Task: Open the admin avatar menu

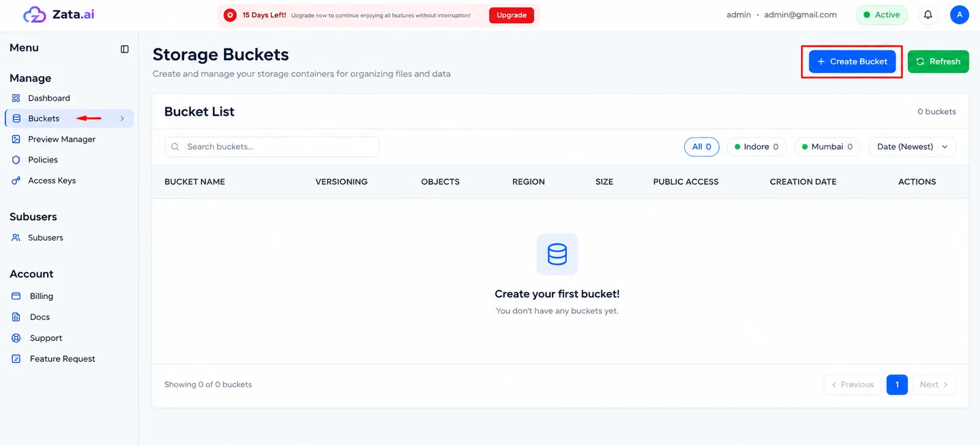Action: point(959,15)
